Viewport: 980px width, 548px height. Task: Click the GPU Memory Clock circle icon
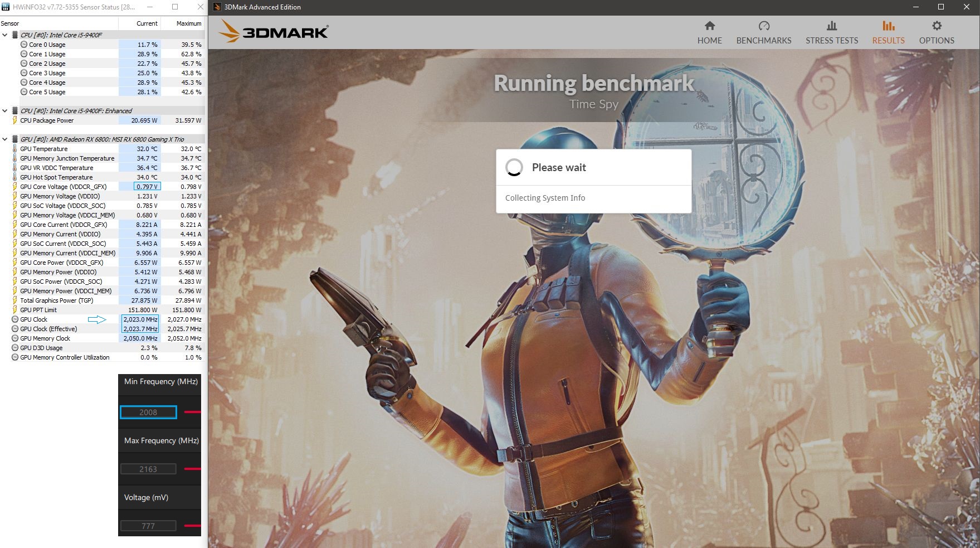[15, 338]
